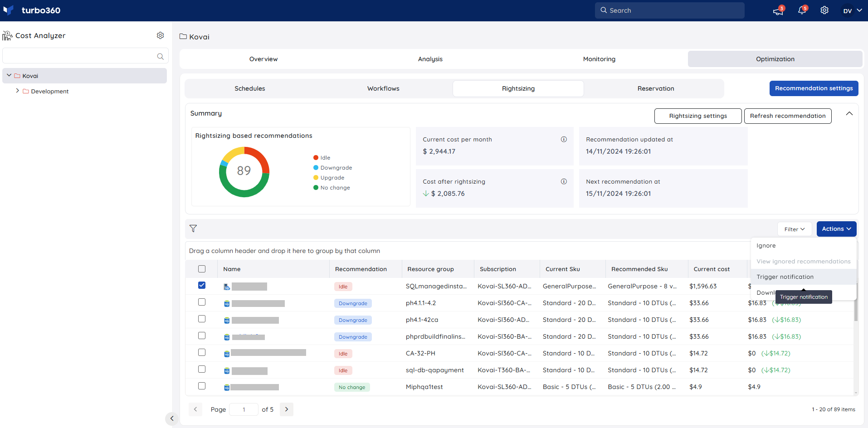Click the turbo360 logo icon
This screenshot has height=428, width=868.
pos(8,10)
